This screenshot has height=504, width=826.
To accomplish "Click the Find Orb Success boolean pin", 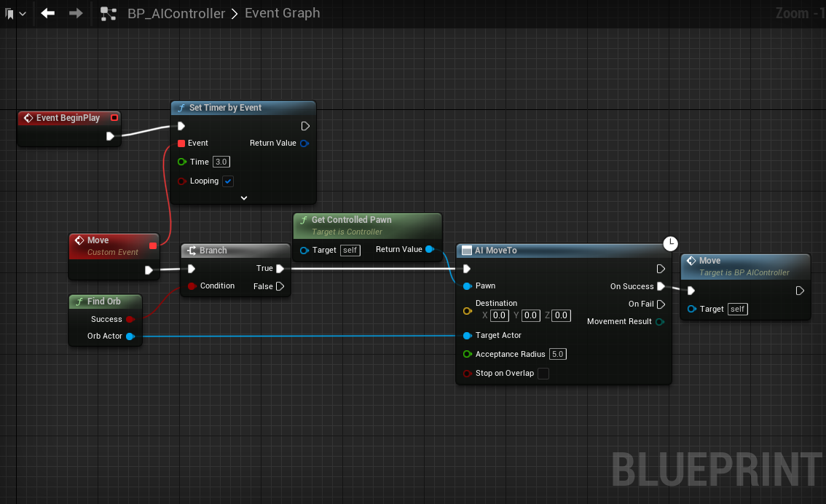I will tap(130, 319).
